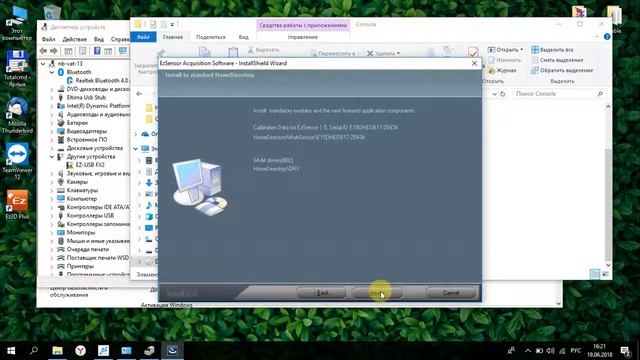This screenshot has height=360, width=640.
Task: Expand DVD-дисководы category
Action: (52, 89)
